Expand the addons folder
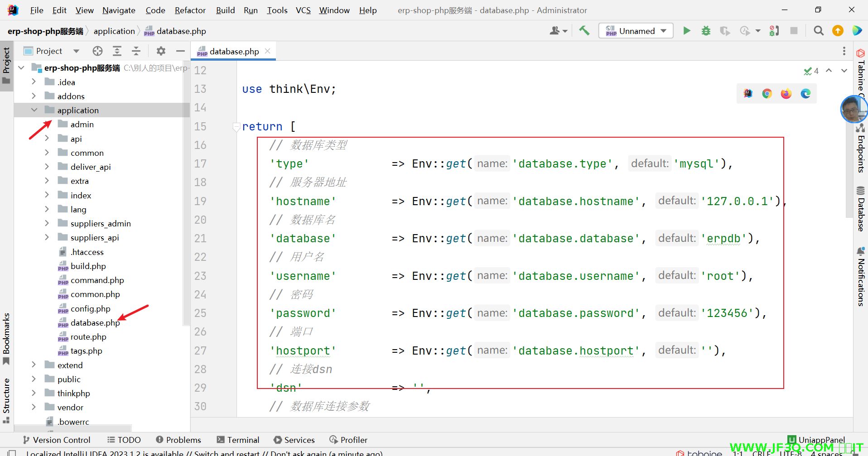Screen dimensions: 868x456 [34, 96]
